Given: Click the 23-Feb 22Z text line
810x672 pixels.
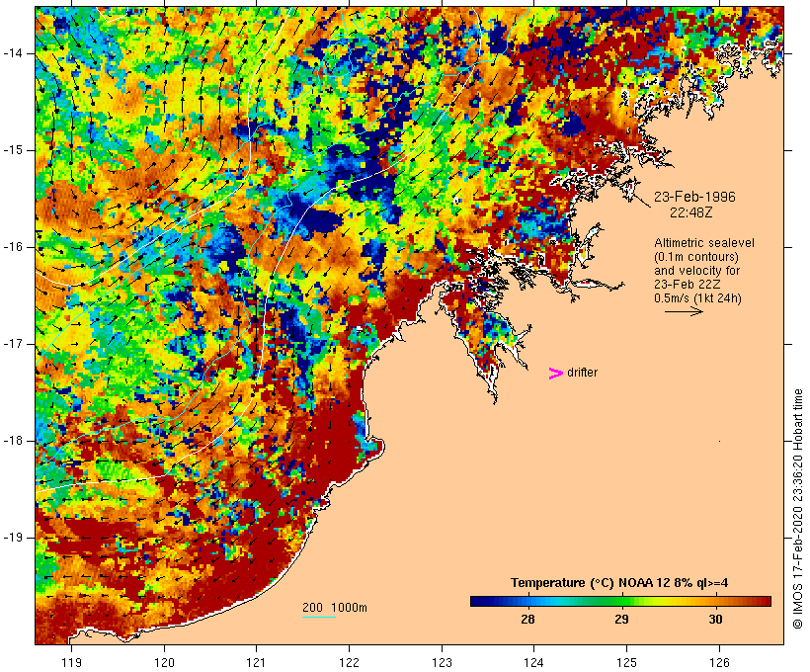Looking at the screenshot, I should (x=688, y=285).
